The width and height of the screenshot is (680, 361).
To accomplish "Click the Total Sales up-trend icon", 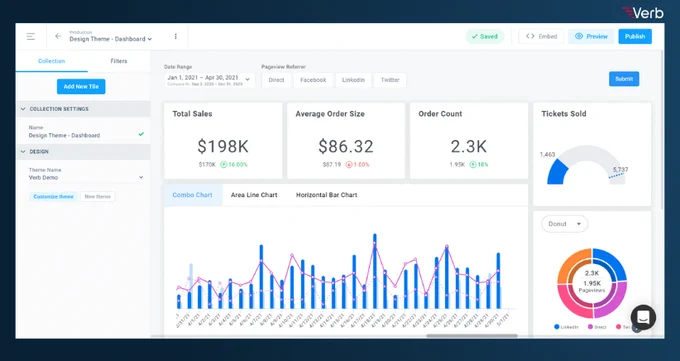I will click(x=223, y=164).
